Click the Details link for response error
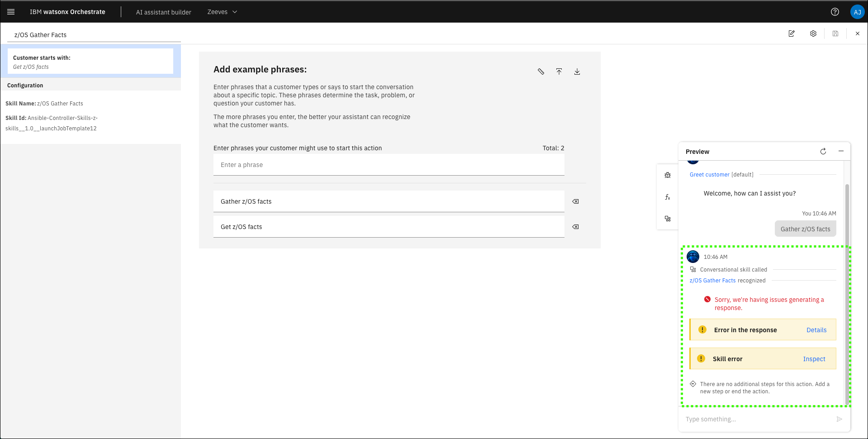Image resolution: width=868 pixels, height=439 pixels. [x=816, y=330]
